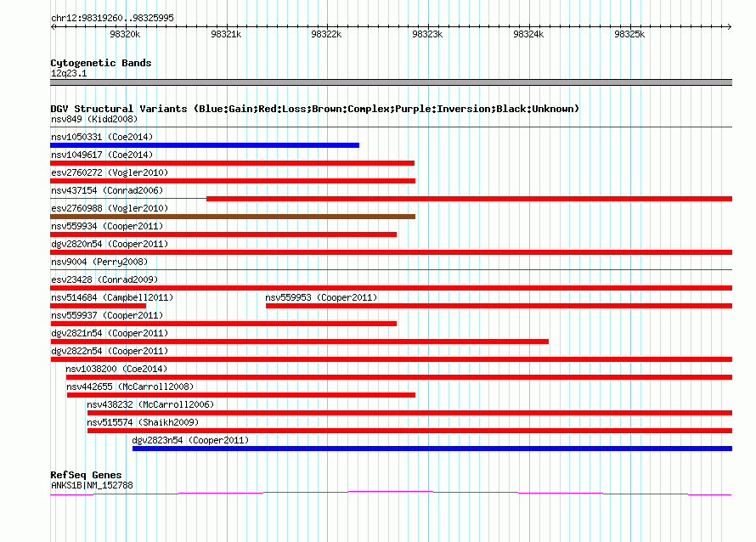
Task: Click the RefSeq Genes track title
Action: [x=86, y=475]
